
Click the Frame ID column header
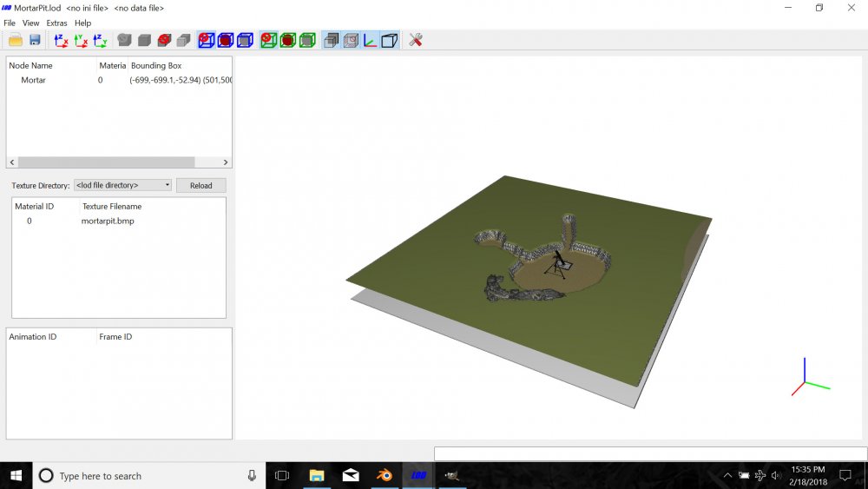pyautogui.click(x=115, y=337)
